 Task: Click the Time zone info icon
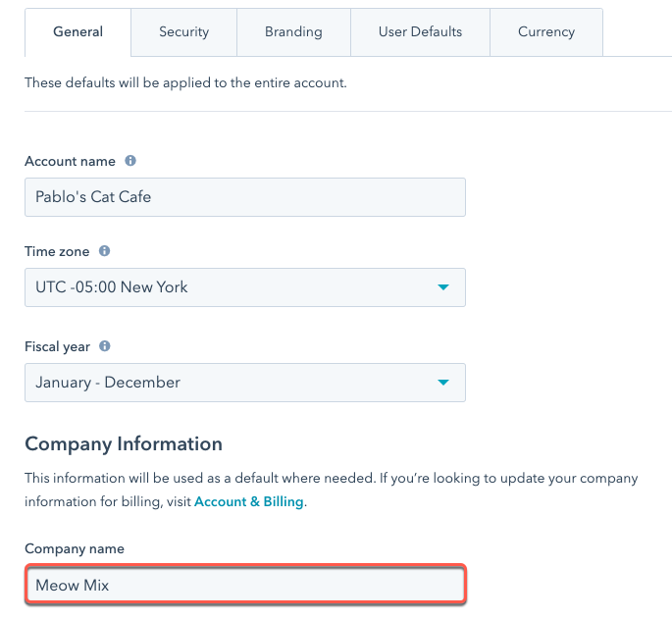[x=105, y=252]
